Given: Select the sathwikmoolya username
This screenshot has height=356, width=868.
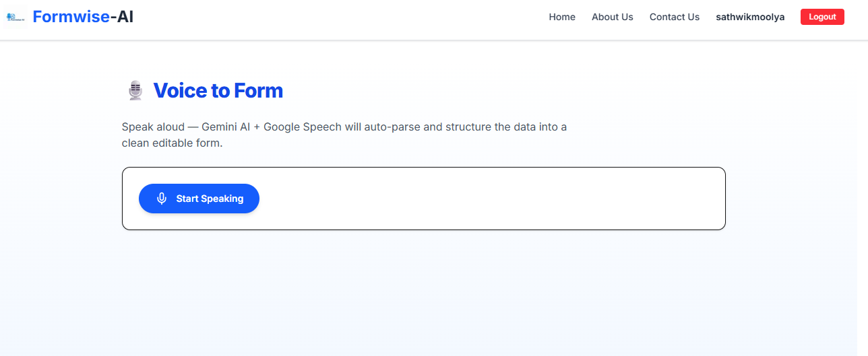Looking at the screenshot, I should point(750,17).
